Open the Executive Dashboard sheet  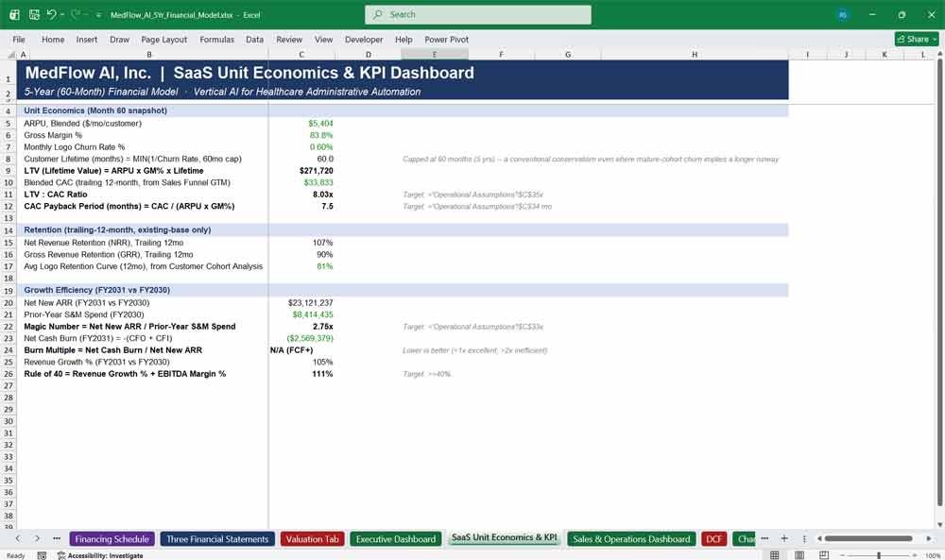pyautogui.click(x=395, y=539)
